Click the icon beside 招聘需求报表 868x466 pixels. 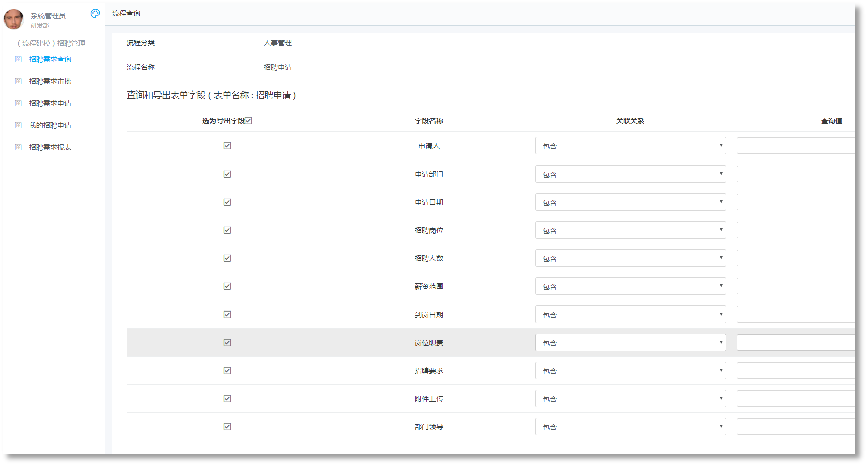(x=18, y=147)
